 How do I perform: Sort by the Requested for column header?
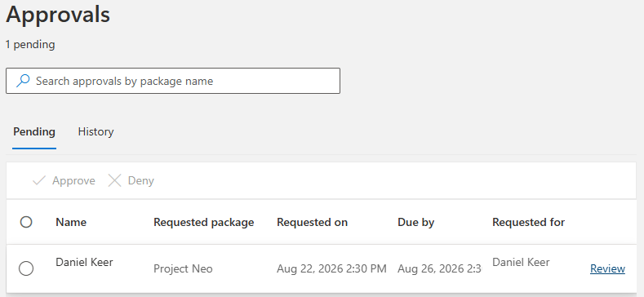[x=529, y=222]
